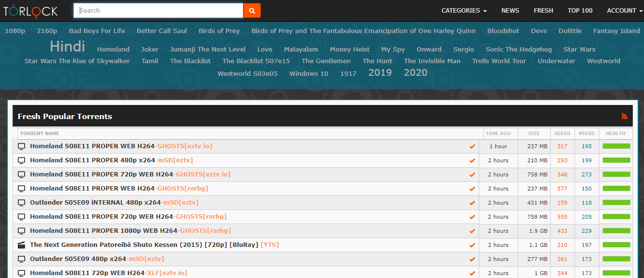Open the 1080p tag
This screenshot has width=644, height=278.
coord(15,31)
